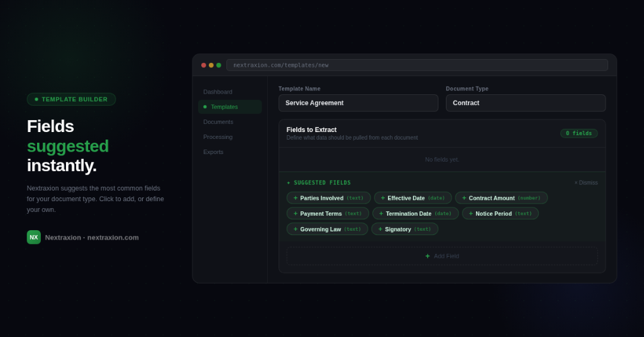Add the Notice Period suggested field
The height and width of the screenshot is (337, 644).
click(x=500, y=213)
